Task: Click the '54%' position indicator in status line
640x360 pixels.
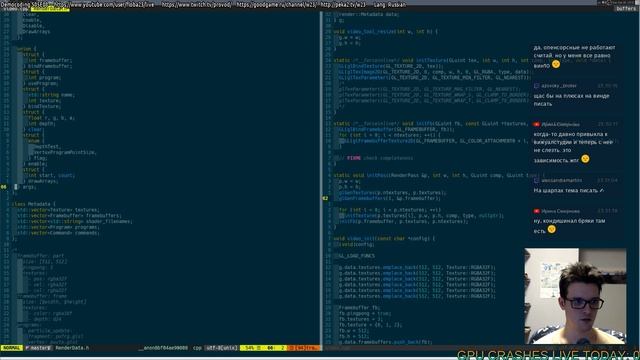Action: 250,348
